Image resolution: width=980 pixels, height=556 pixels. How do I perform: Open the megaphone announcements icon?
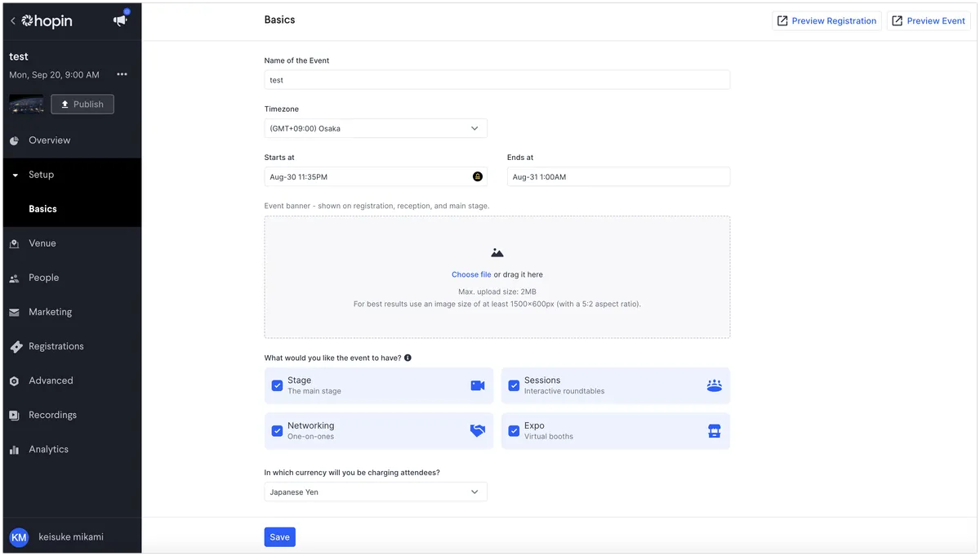[120, 20]
